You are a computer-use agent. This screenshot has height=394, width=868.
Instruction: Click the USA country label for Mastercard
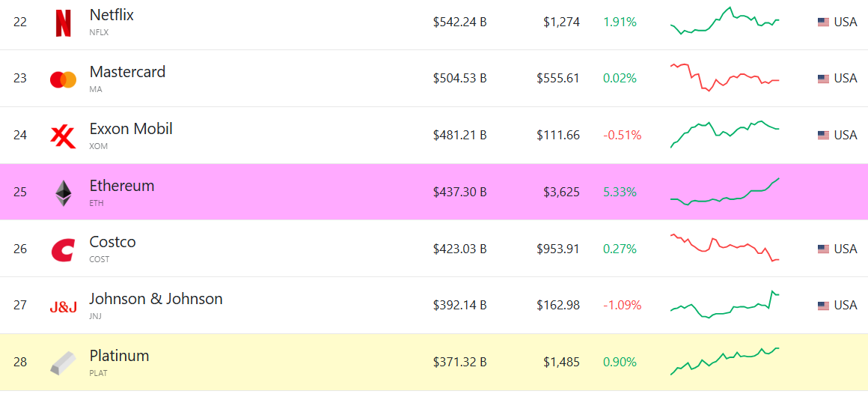(x=846, y=79)
